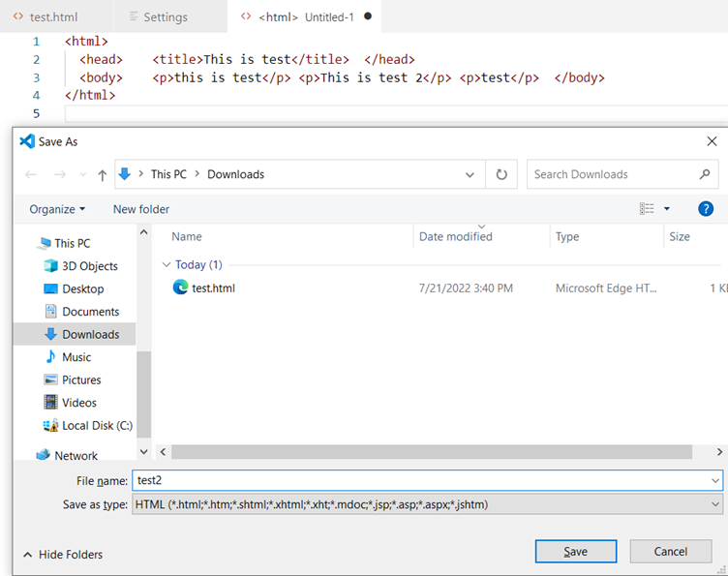Screen dimensions: 728x576
Task: Click the Cancel button
Action: click(671, 552)
